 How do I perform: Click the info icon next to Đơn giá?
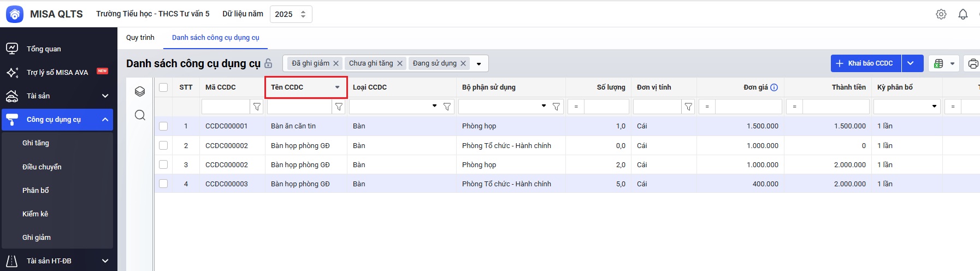coord(774,87)
